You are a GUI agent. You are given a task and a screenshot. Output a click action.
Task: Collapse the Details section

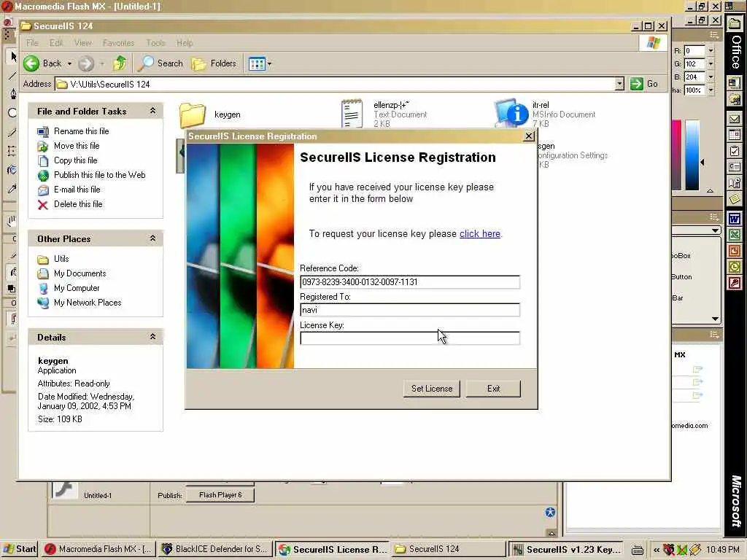pyautogui.click(x=152, y=337)
